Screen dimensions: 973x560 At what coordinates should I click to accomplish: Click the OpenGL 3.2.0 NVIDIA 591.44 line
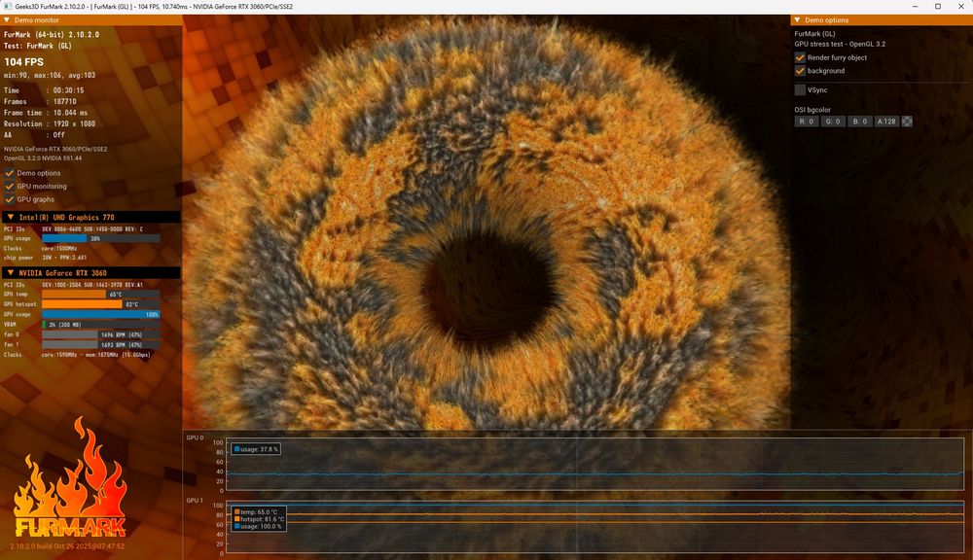click(x=43, y=158)
